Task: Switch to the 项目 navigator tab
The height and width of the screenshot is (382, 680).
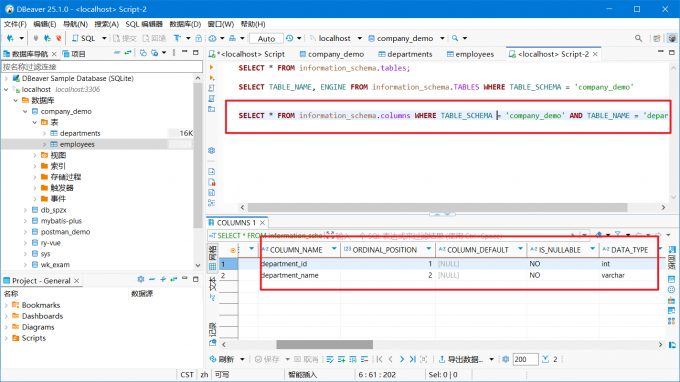Action: pos(74,54)
